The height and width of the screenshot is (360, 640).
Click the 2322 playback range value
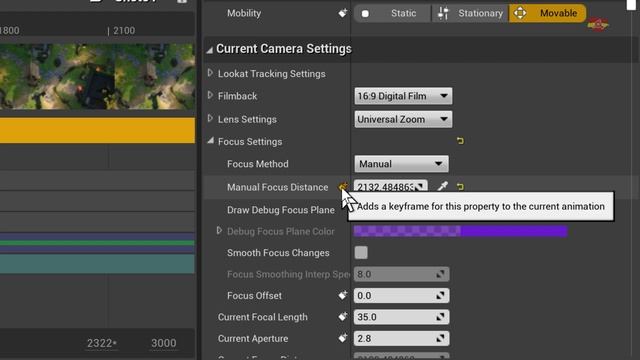point(101,343)
